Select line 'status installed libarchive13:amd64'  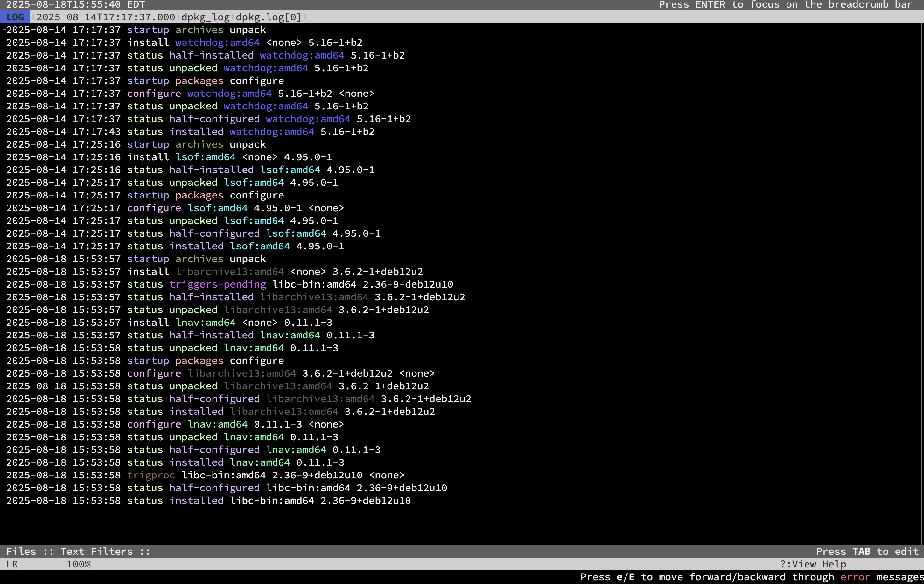coord(220,411)
